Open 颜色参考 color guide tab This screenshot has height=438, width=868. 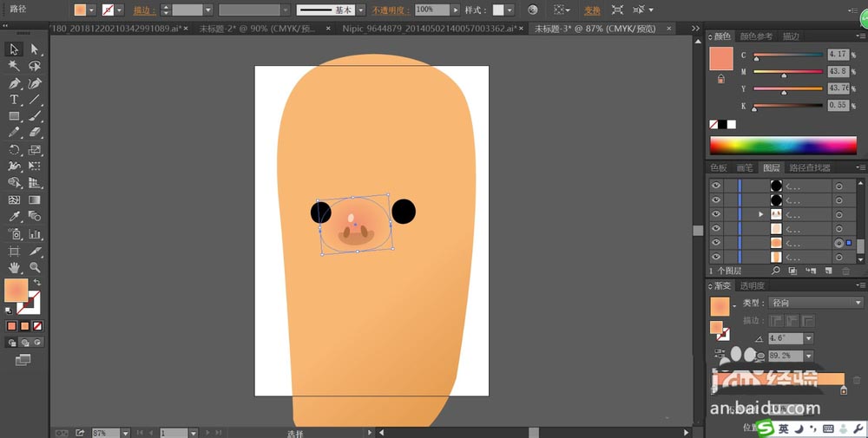point(756,36)
